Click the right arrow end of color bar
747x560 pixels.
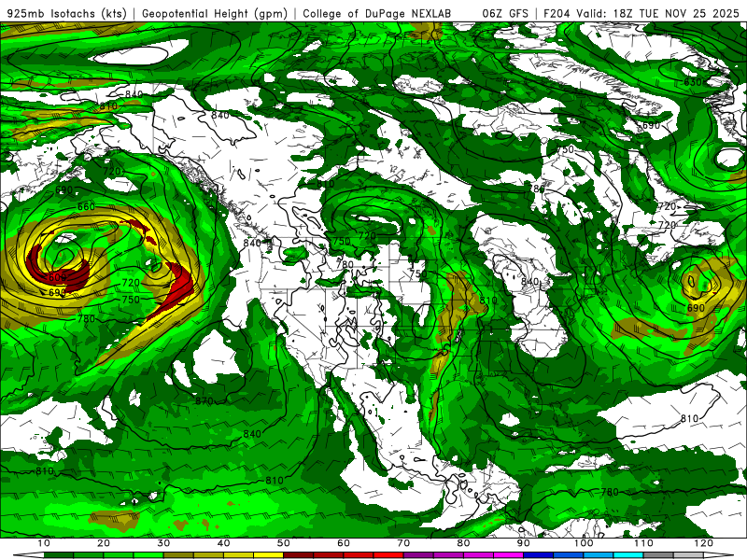pos(718,555)
